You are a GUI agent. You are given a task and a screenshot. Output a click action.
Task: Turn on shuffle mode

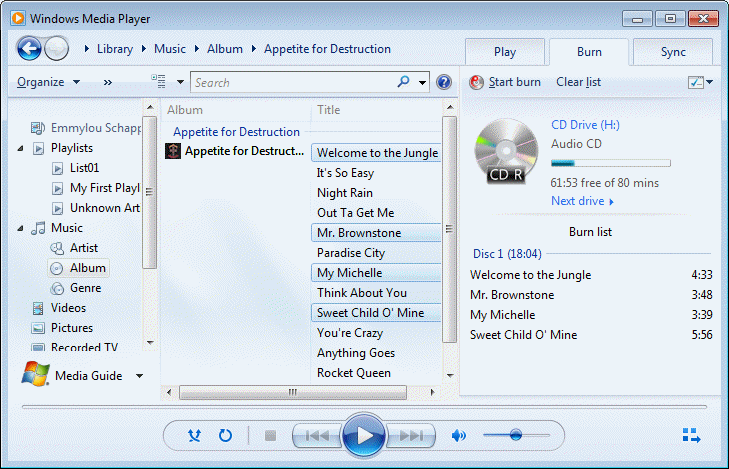195,435
